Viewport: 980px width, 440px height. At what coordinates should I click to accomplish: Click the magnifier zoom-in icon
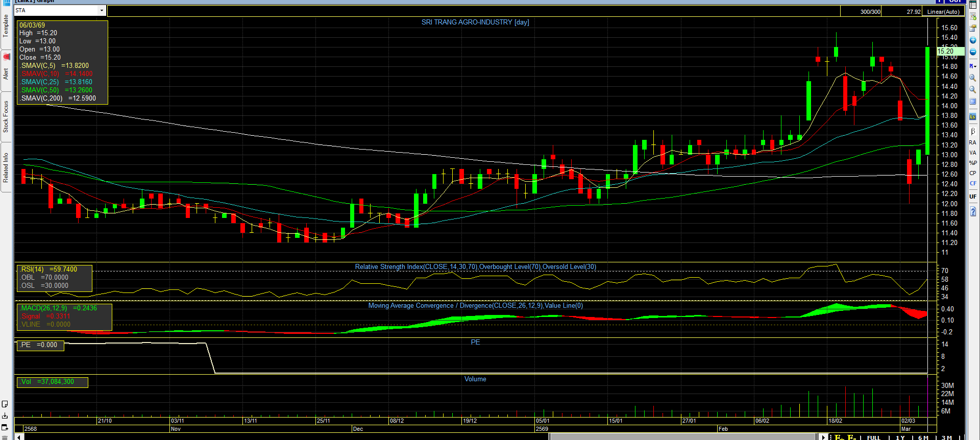[x=973, y=78]
